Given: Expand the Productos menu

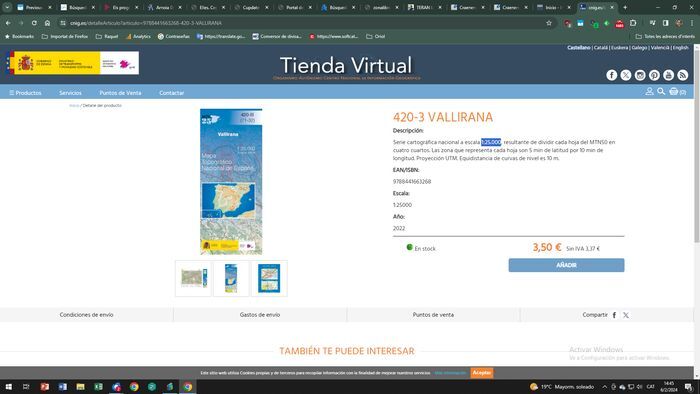Looking at the screenshot, I should click(25, 93).
